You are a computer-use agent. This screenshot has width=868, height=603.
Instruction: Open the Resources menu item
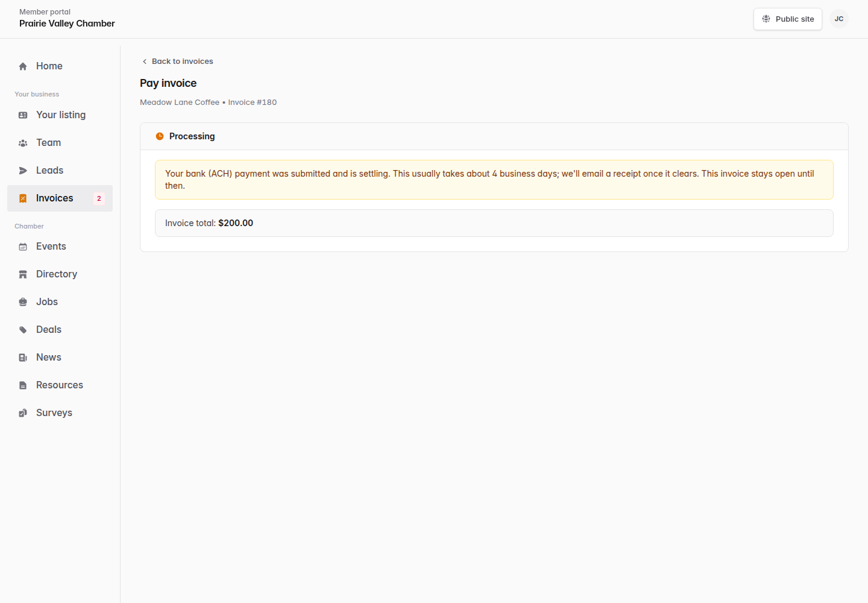tap(60, 385)
